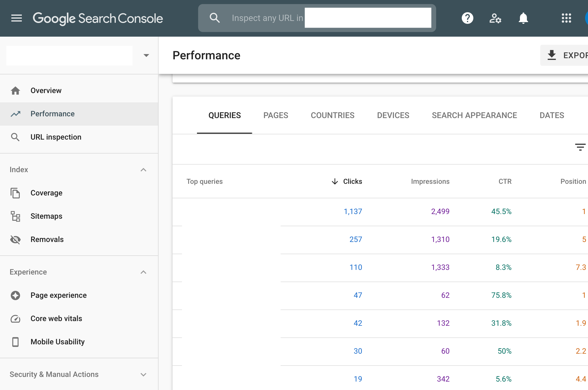The image size is (588, 390).
Task: Expand Security & Manual Actions section
Action: [143, 374]
